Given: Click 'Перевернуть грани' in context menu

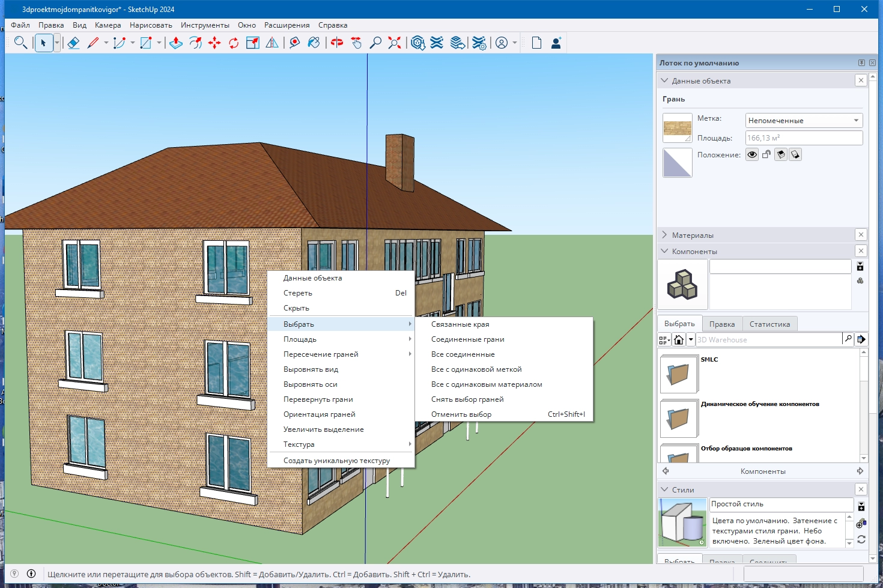Looking at the screenshot, I should click(318, 399).
